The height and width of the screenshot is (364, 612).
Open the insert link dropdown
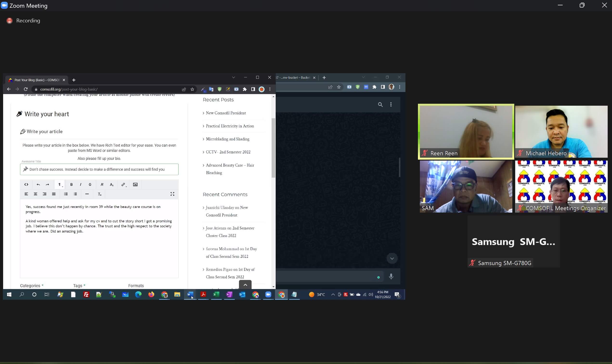tap(124, 184)
